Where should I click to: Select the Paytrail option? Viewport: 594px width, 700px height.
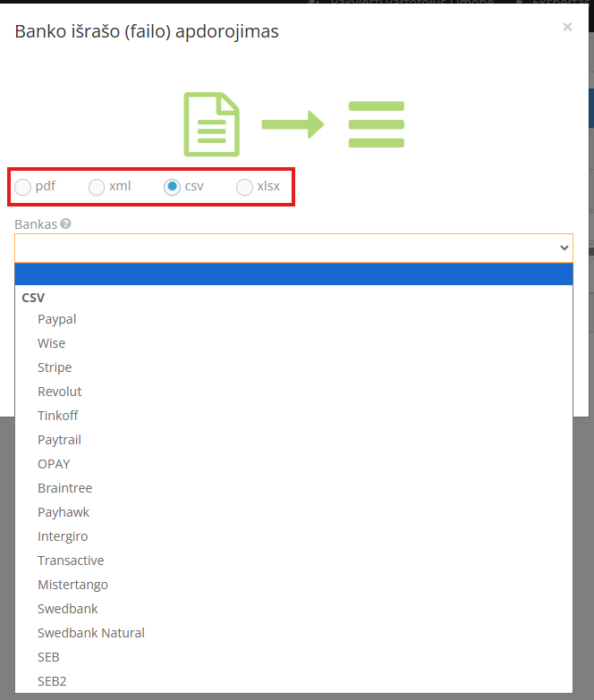(x=293, y=440)
